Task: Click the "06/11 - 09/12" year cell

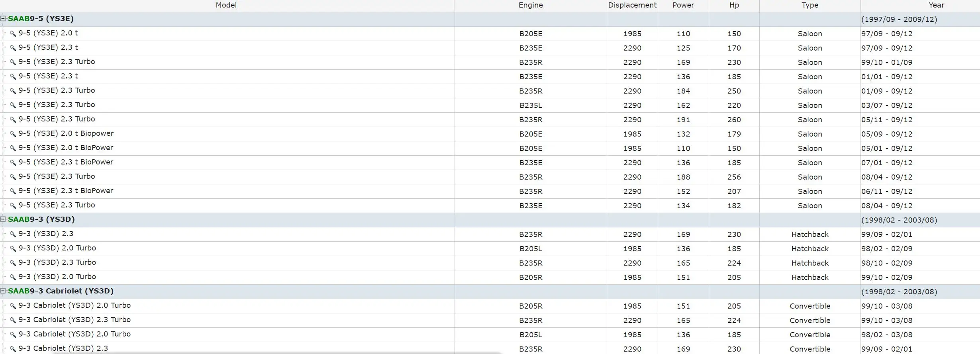Action: pyautogui.click(x=887, y=192)
